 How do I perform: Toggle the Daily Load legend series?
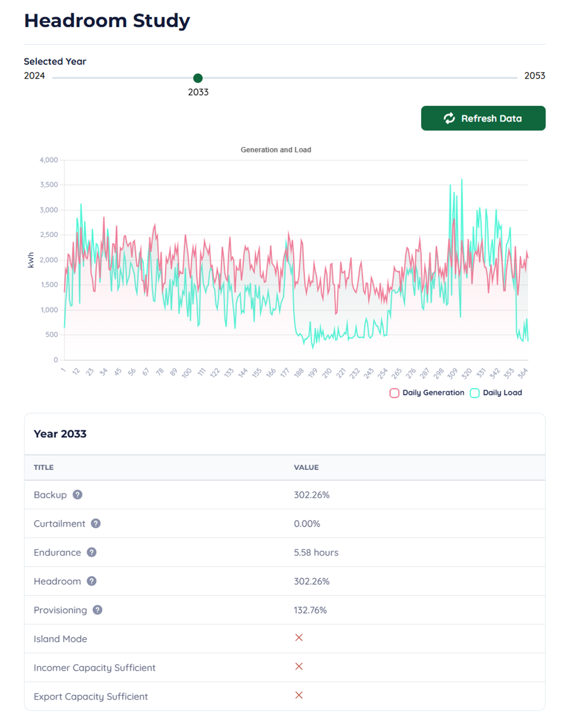tap(496, 393)
